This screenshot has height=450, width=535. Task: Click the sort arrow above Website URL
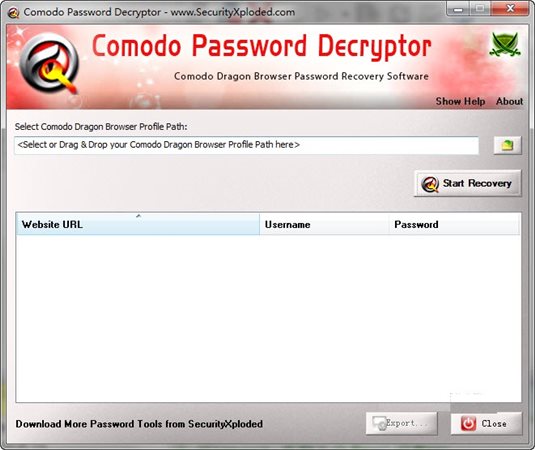click(138, 216)
